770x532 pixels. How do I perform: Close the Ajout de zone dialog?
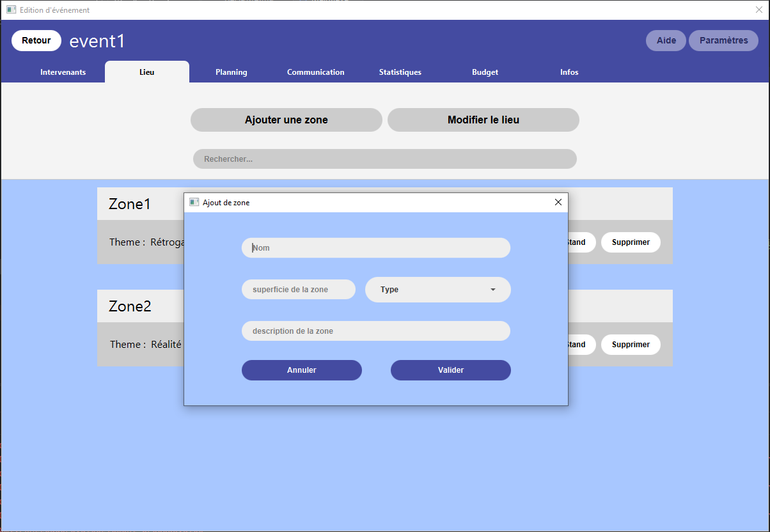pos(558,202)
